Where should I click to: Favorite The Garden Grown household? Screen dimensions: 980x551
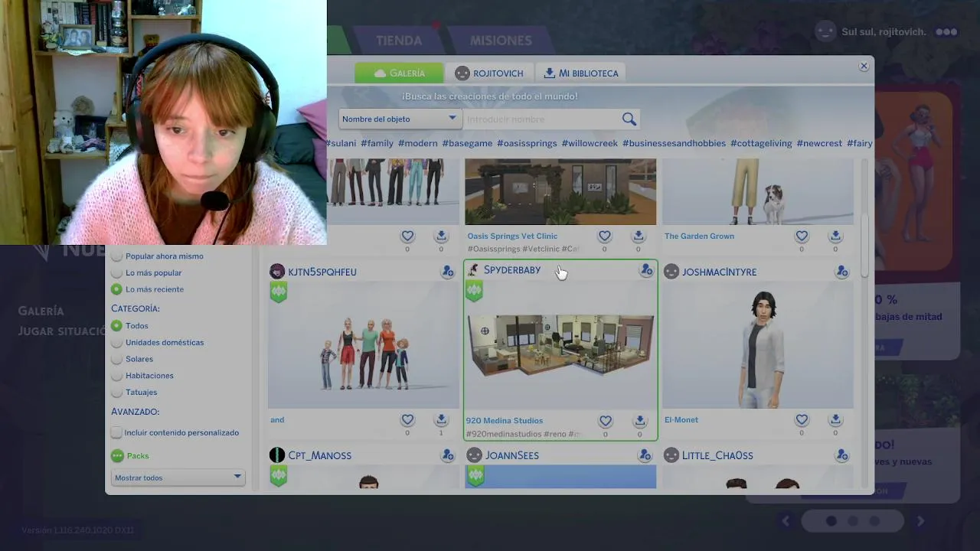point(802,236)
